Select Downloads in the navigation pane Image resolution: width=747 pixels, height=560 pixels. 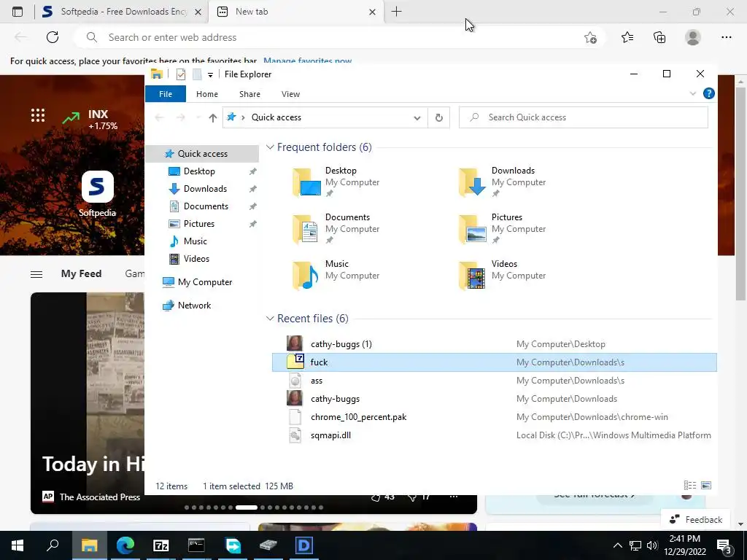tap(205, 189)
